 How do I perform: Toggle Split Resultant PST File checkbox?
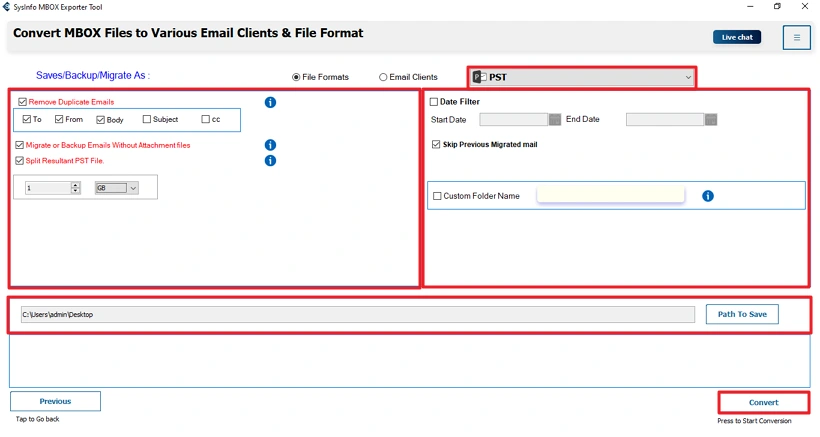[20, 160]
